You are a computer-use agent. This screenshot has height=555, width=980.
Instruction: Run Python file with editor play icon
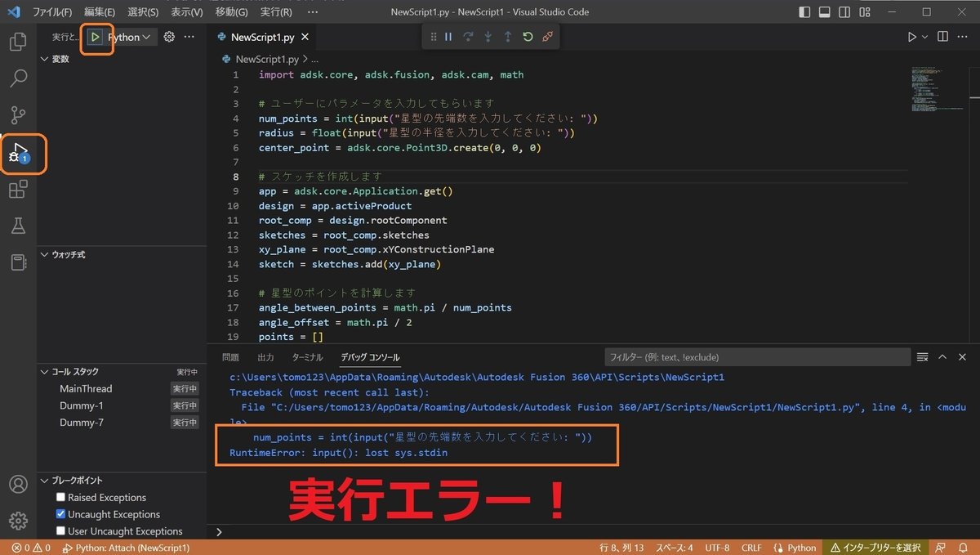[x=912, y=37]
